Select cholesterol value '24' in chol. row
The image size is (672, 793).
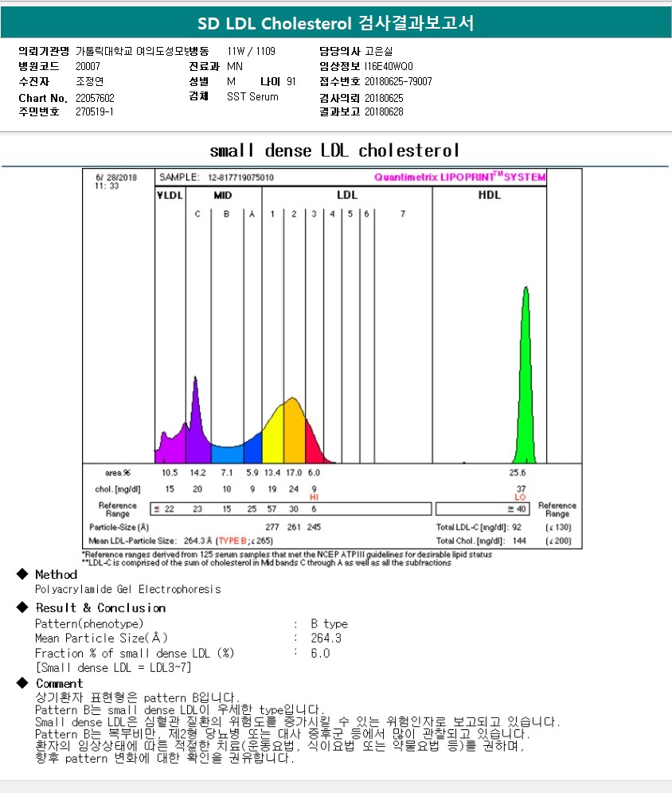pos(294,489)
